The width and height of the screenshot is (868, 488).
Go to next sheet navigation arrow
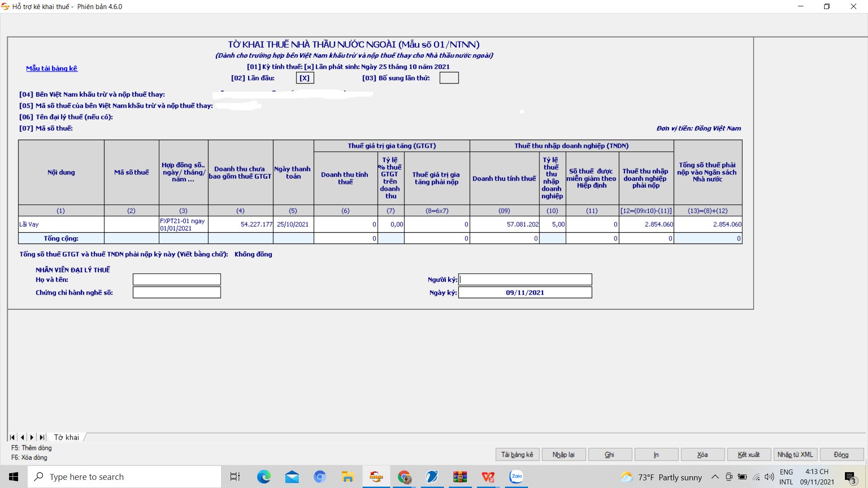point(32,437)
